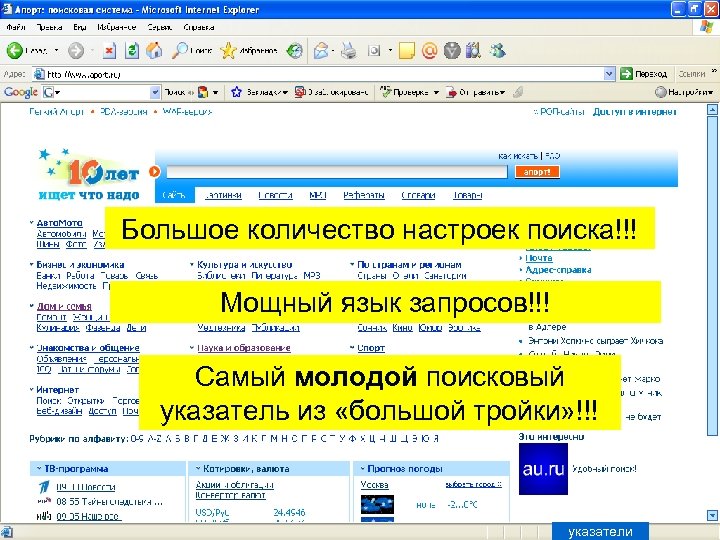Open the Правка menu
This screenshot has width=720, height=540.
50,27
